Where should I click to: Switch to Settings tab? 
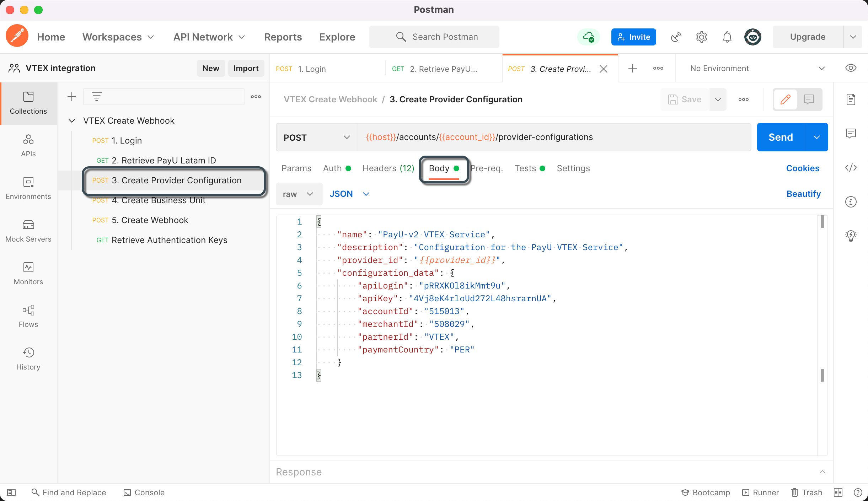[x=573, y=168]
